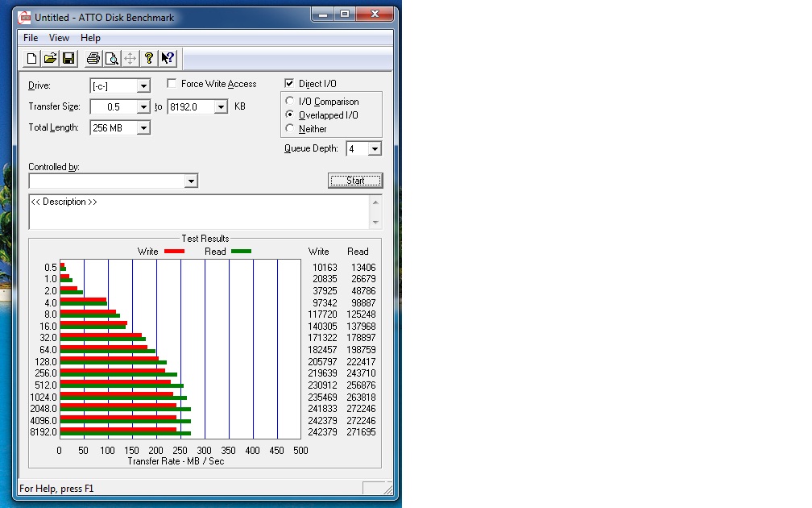
Task: Open the File menu
Action: coord(31,38)
